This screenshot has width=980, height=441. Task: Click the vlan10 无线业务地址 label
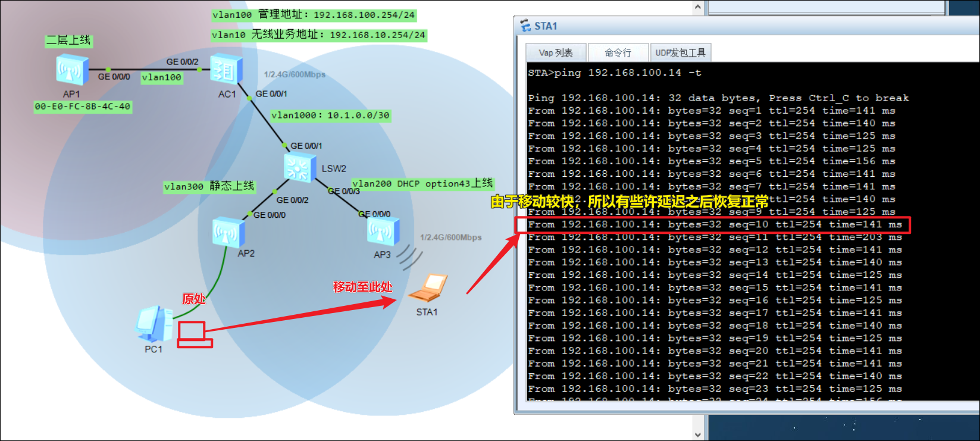tap(319, 35)
